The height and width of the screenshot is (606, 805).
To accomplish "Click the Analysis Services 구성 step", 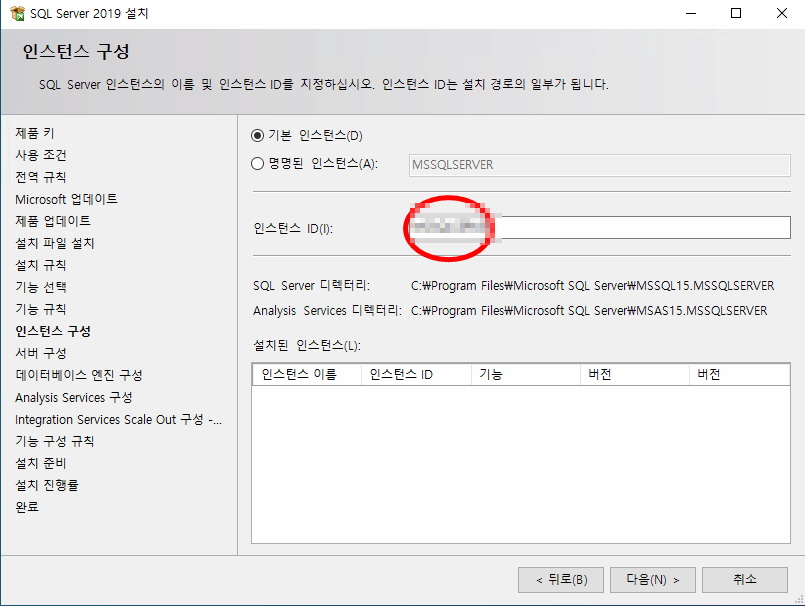I will tap(73, 397).
